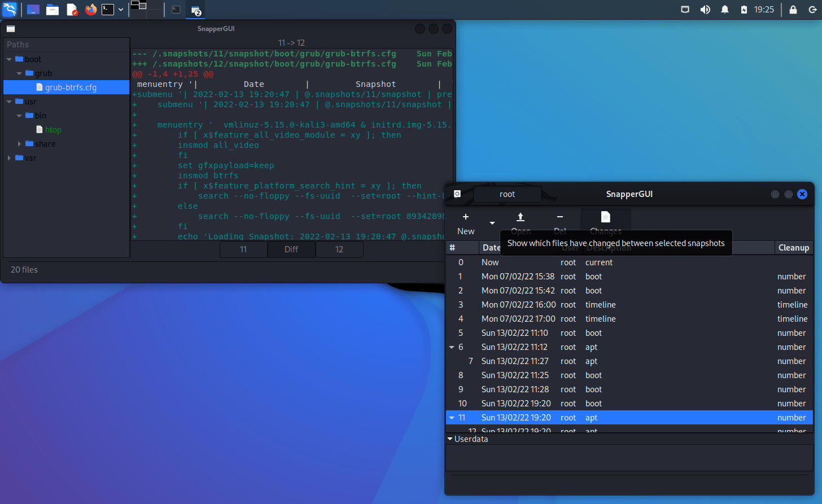Open the notifications bell in the panel
The image size is (822, 504).
725,10
